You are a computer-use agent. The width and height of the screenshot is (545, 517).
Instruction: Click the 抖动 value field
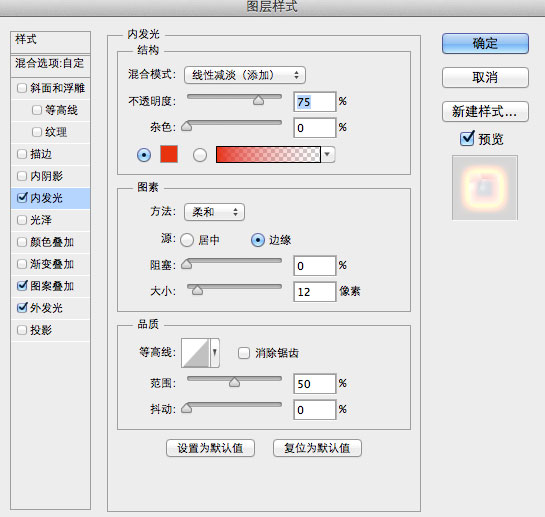[x=315, y=410]
